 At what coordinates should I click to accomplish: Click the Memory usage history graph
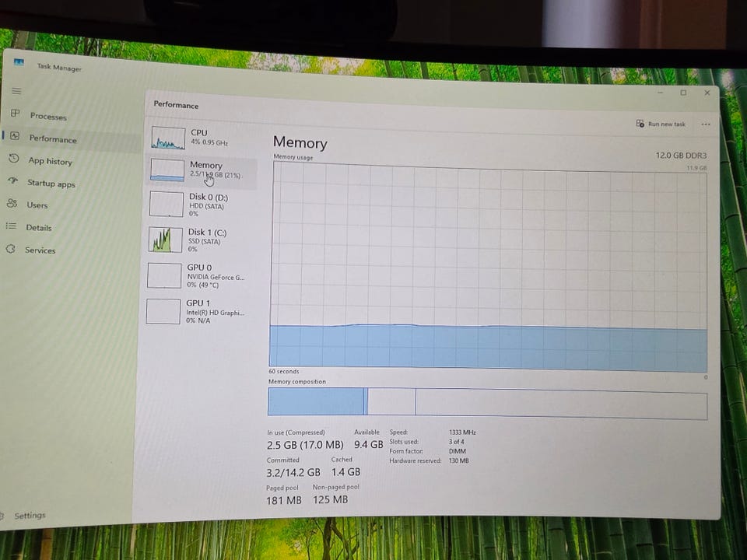click(x=489, y=266)
